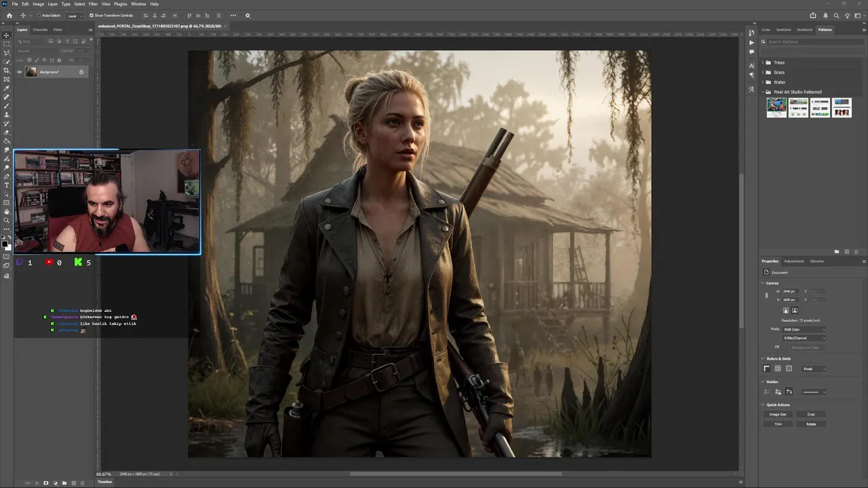Toggle pixel grid icon in Rulers & Grids
Screen dimensions: 868x488
pos(789,369)
